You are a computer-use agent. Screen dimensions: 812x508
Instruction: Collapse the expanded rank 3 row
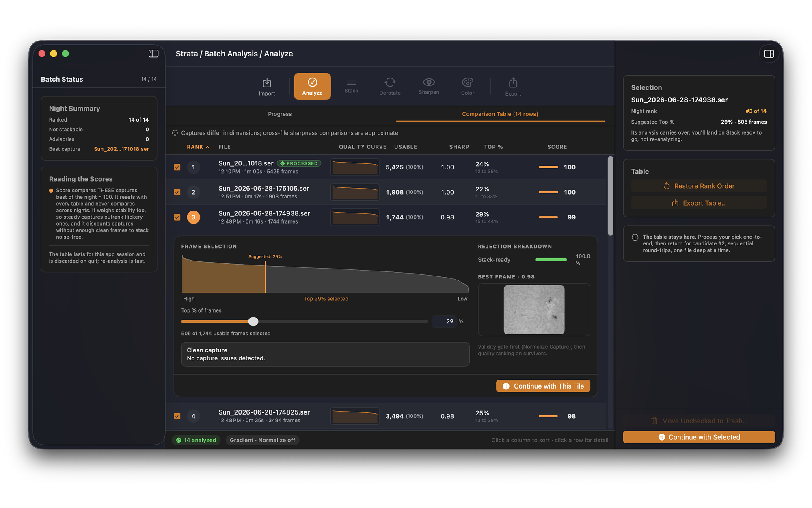click(386, 217)
